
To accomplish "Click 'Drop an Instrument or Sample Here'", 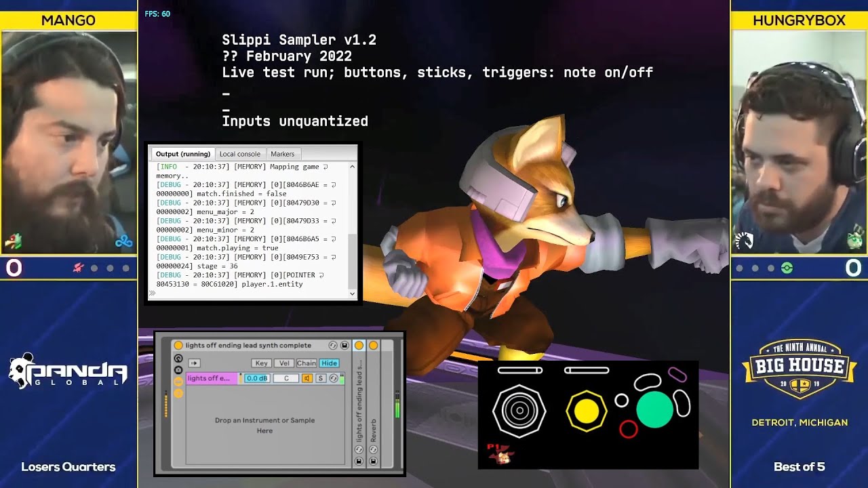I will pos(264,425).
